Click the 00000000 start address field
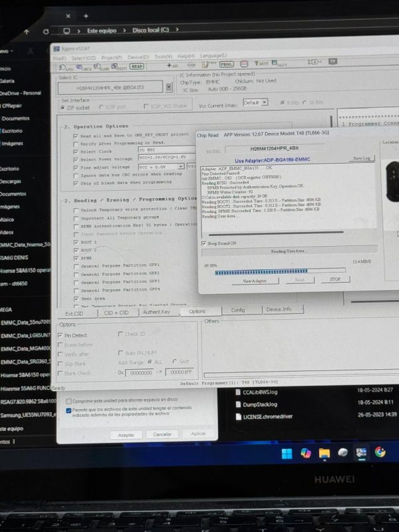Viewport: 399px width, 532px height. pos(141,372)
